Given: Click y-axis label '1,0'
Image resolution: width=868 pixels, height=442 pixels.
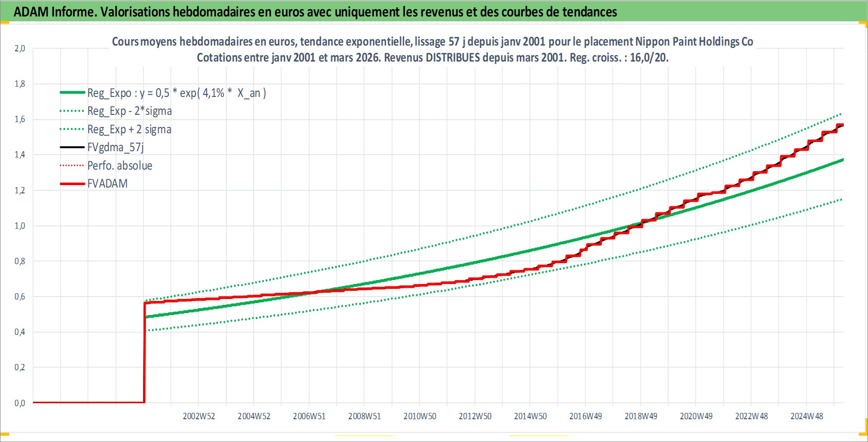Looking at the screenshot, I should [20, 226].
